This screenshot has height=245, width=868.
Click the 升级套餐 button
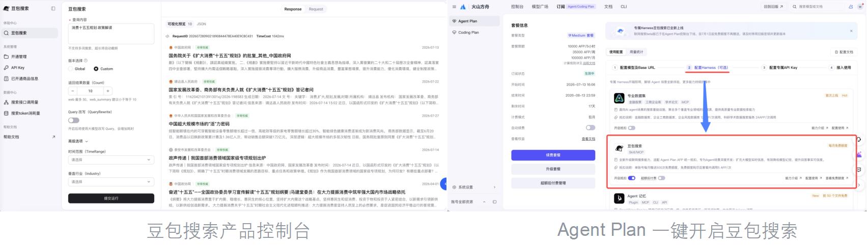pos(553,169)
